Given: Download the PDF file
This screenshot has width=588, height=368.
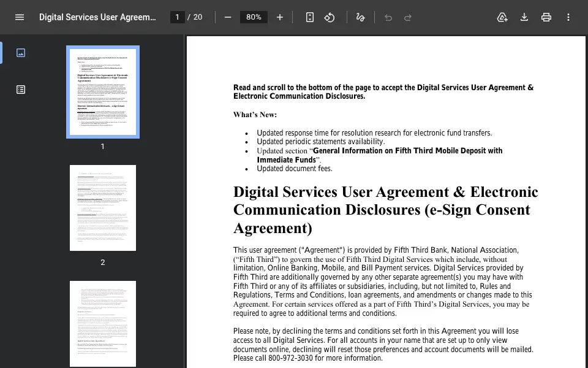Looking at the screenshot, I should pos(524,17).
